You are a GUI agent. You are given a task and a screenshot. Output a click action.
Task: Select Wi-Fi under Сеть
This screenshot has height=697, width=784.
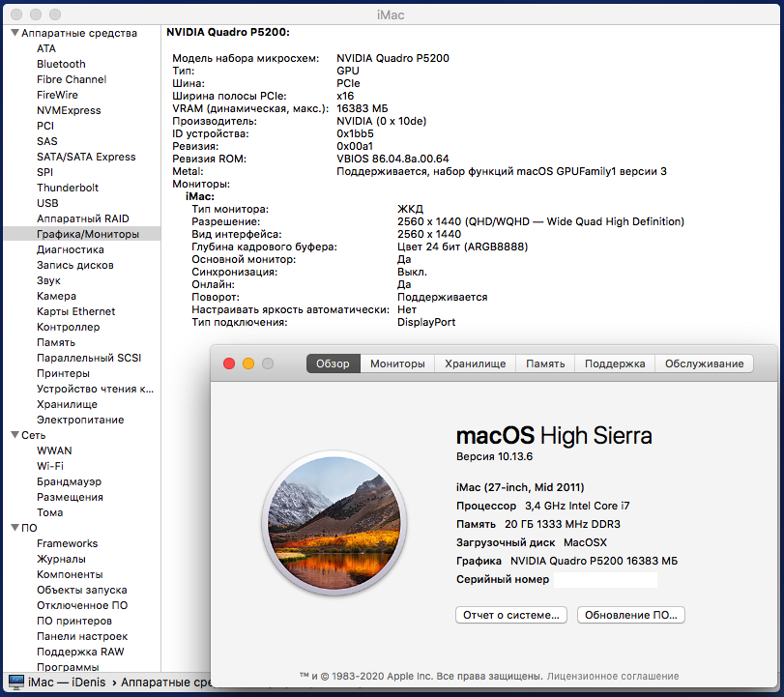50,466
